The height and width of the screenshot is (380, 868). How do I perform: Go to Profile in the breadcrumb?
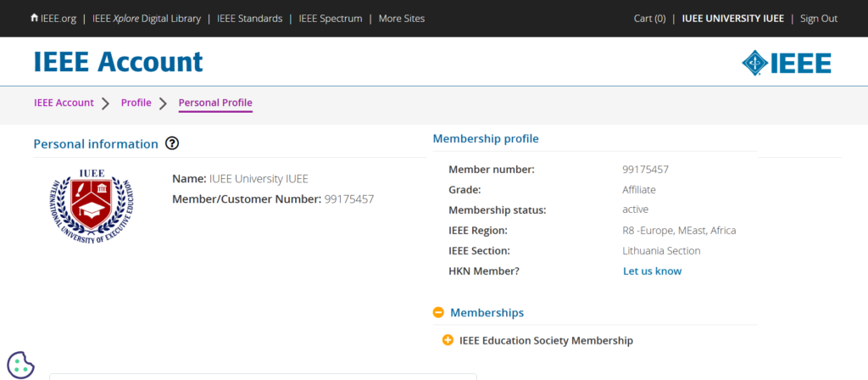click(136, 103)
